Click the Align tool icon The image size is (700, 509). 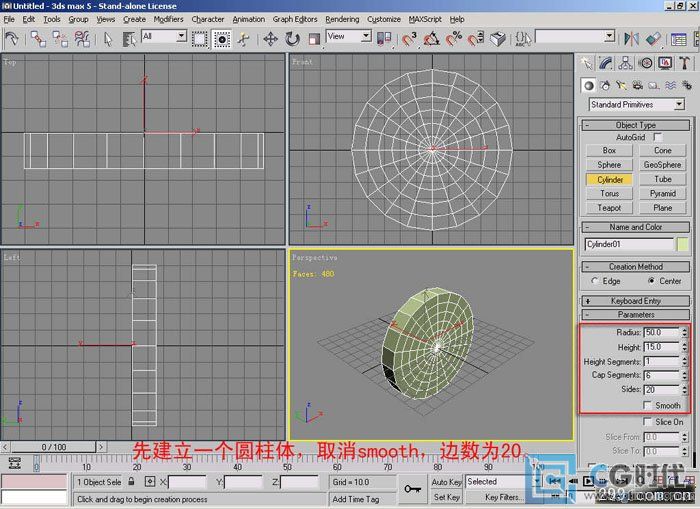pyautogui.click(x=653, y=39)
